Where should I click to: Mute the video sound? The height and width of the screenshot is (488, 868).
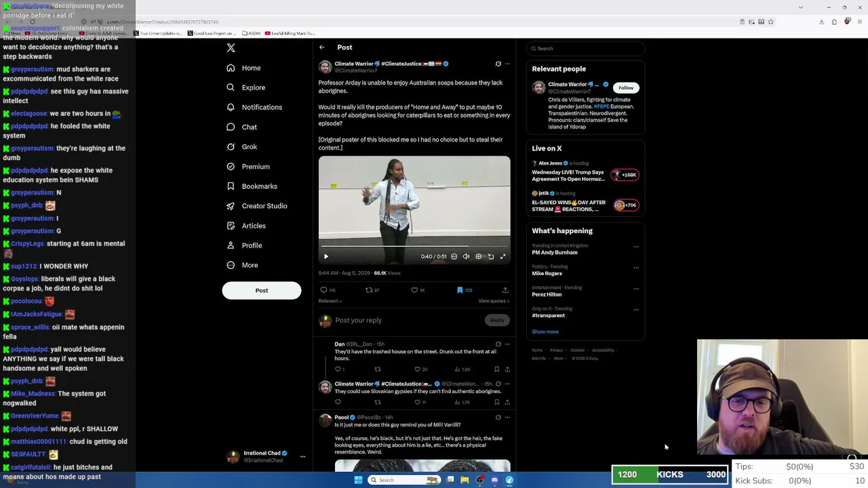[x=466, y=257]
